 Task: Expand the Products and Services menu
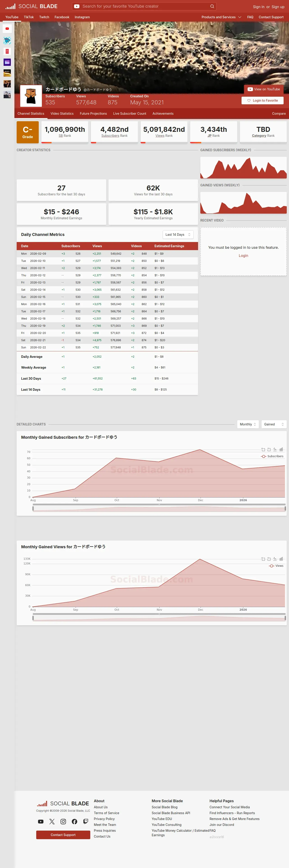(221, 17)
